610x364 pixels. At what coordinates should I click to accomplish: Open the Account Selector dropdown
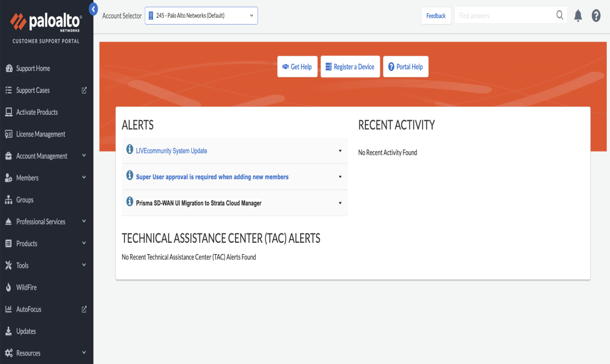click(x=201, y=15)
